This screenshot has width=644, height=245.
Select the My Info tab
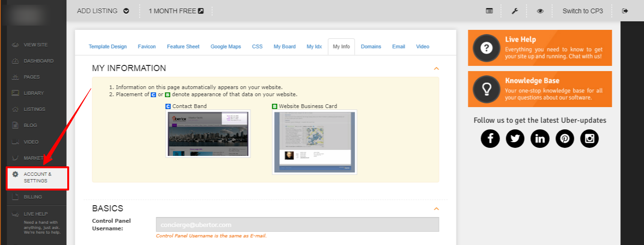point(341,46)
